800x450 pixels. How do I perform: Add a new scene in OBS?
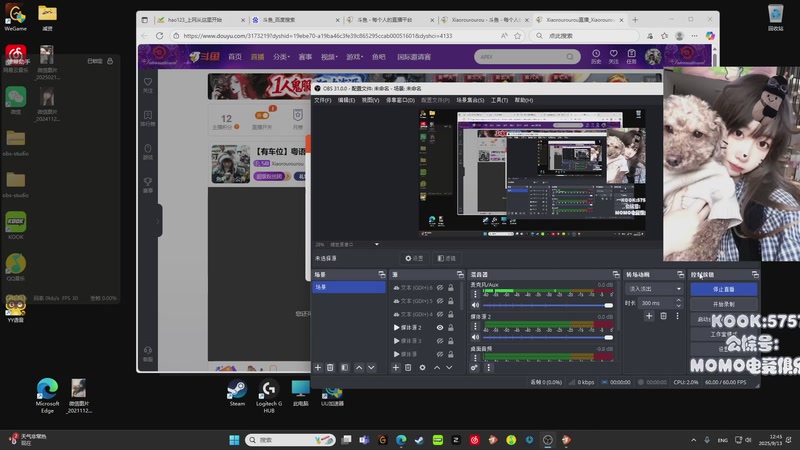318,367
